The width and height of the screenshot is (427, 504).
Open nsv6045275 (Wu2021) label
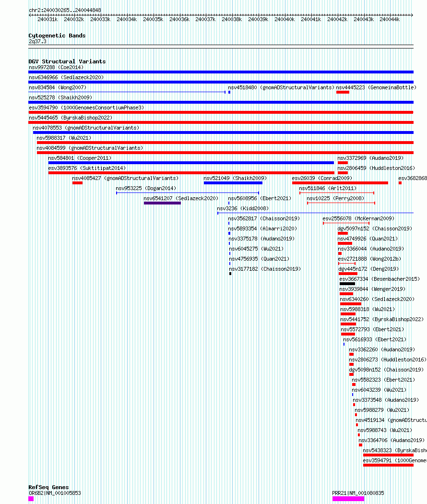point(256,249)
